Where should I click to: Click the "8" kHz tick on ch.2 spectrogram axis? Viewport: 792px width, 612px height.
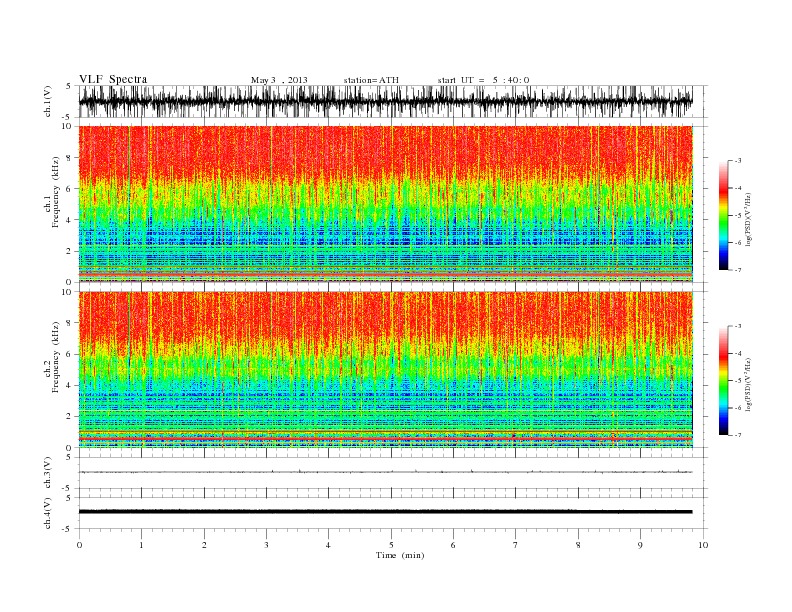coord(69,323)
